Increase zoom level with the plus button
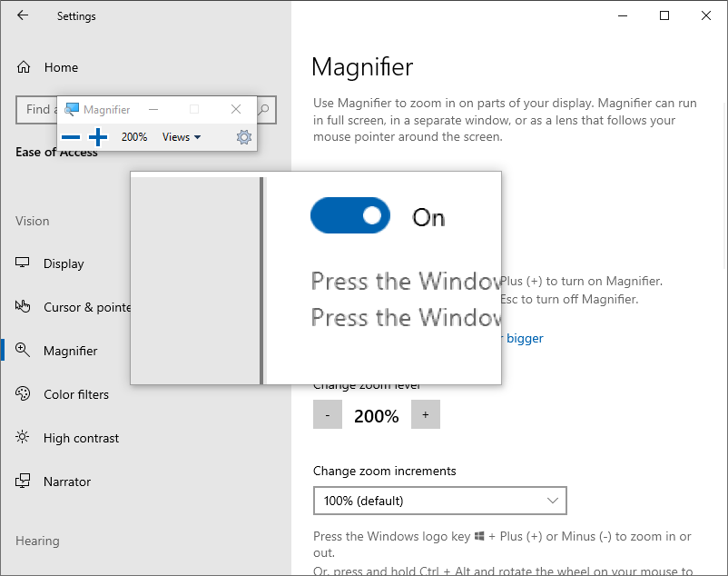The image size is (728, 576). click(x=426, y=414)
